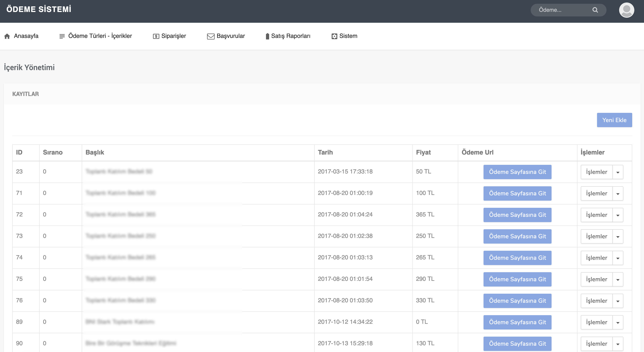Click the Ödeme search field
The height and width of the screenshot is (352, 644).
point(568,10)
